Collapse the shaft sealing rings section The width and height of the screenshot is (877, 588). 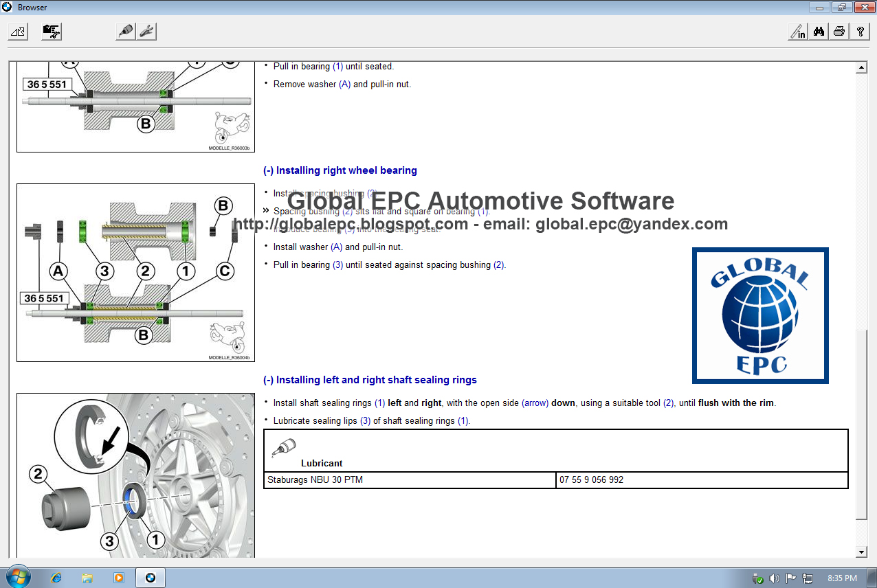click(x=267, y=379)
